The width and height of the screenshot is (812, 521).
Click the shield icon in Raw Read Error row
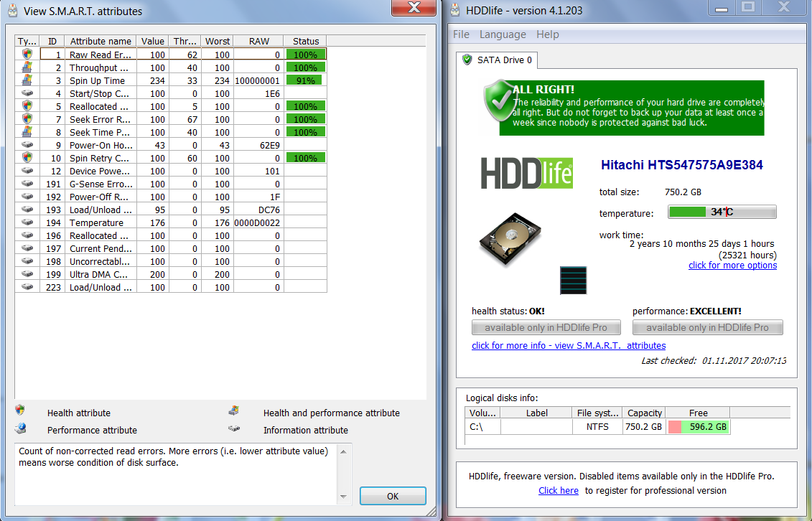point(27,54)
